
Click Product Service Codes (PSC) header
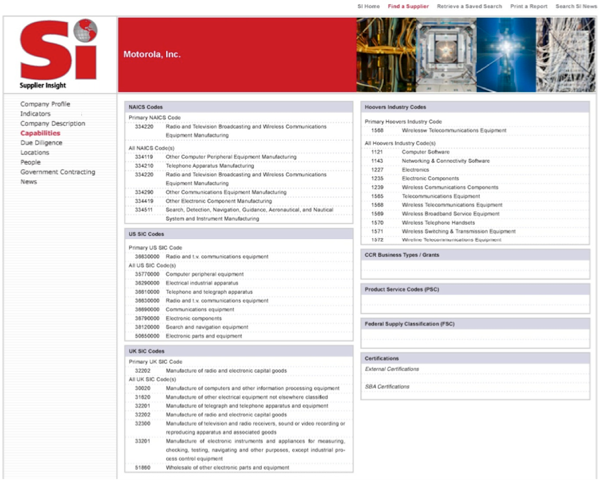[x=475, y=289]
